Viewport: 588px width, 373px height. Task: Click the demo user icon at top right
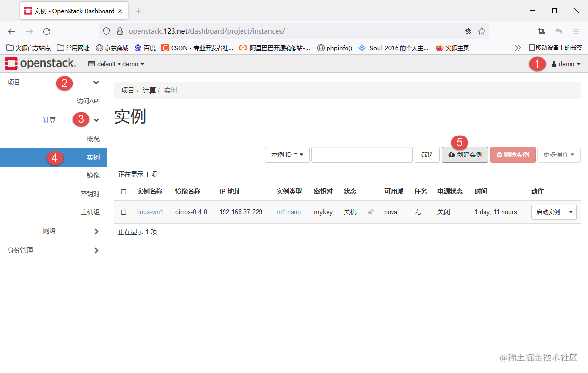554,64
